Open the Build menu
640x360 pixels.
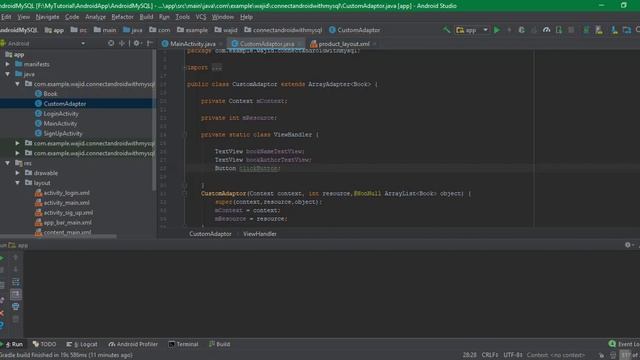pyautogui.click(x=146, y=17)
